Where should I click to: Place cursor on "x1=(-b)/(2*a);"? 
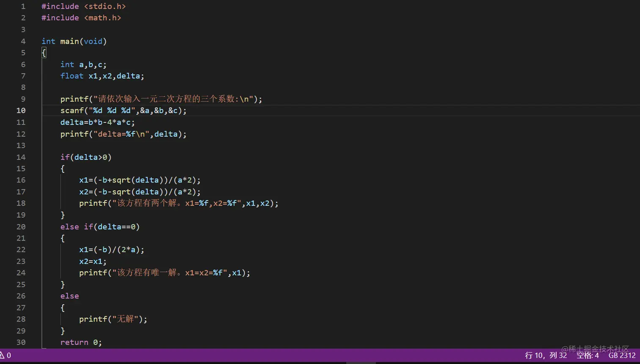tap(112, 250)
